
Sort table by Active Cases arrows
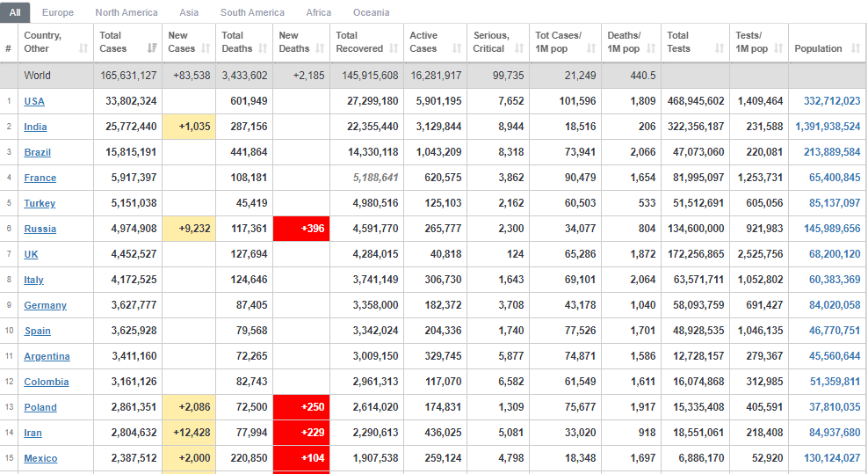point(457,48)
